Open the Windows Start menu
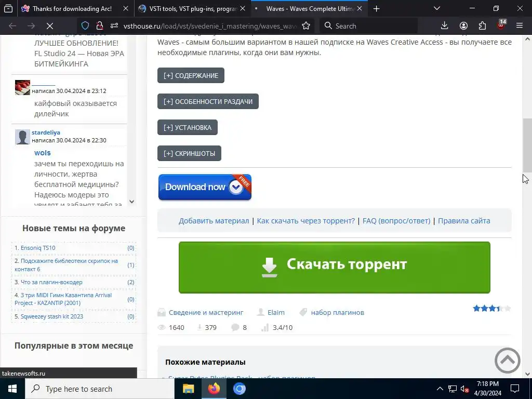The height and width of the screenshot is (399, 532). (x=12, y=389)
